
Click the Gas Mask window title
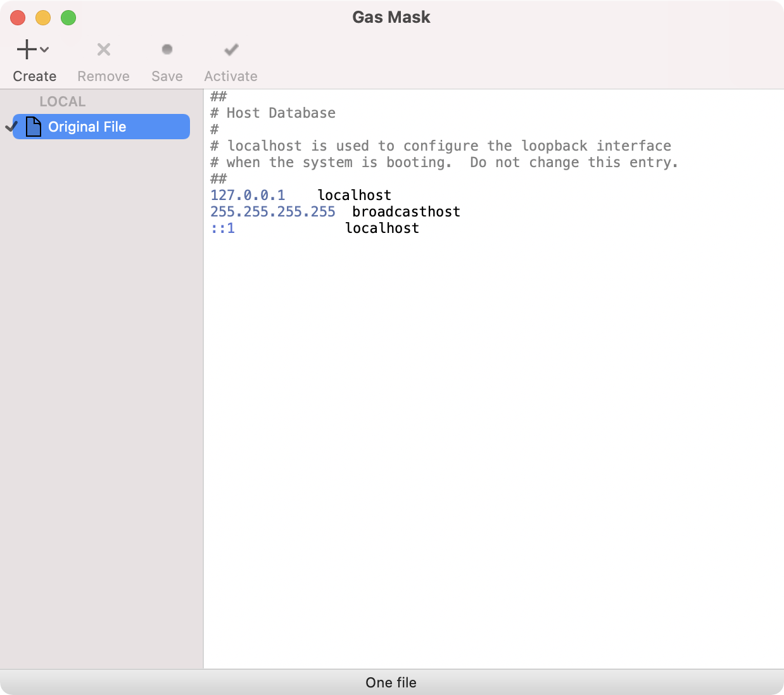point(391,17)
